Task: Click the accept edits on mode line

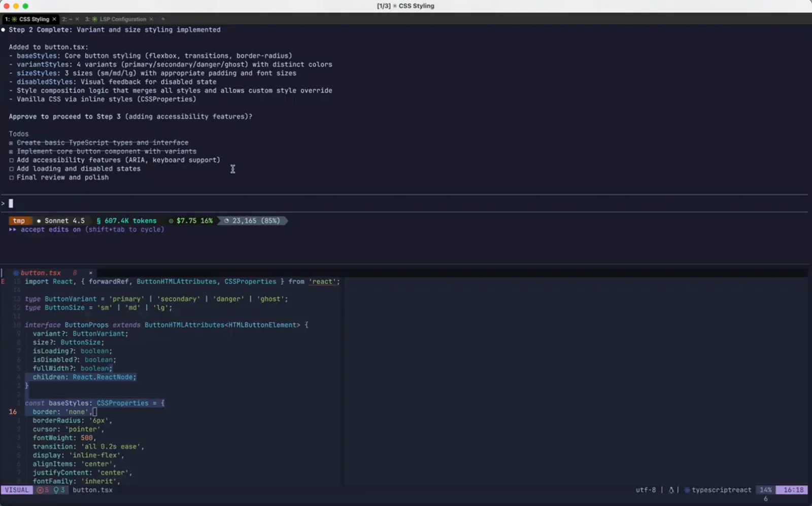Action: point(86,230)
